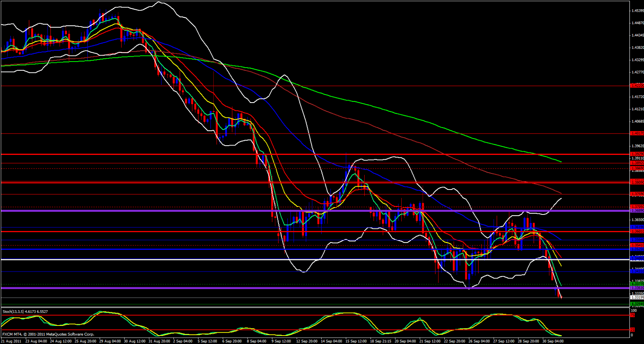Click the 30 Sep 04:00 time label
The image size is (644, 344).
(x=553, y=341)
